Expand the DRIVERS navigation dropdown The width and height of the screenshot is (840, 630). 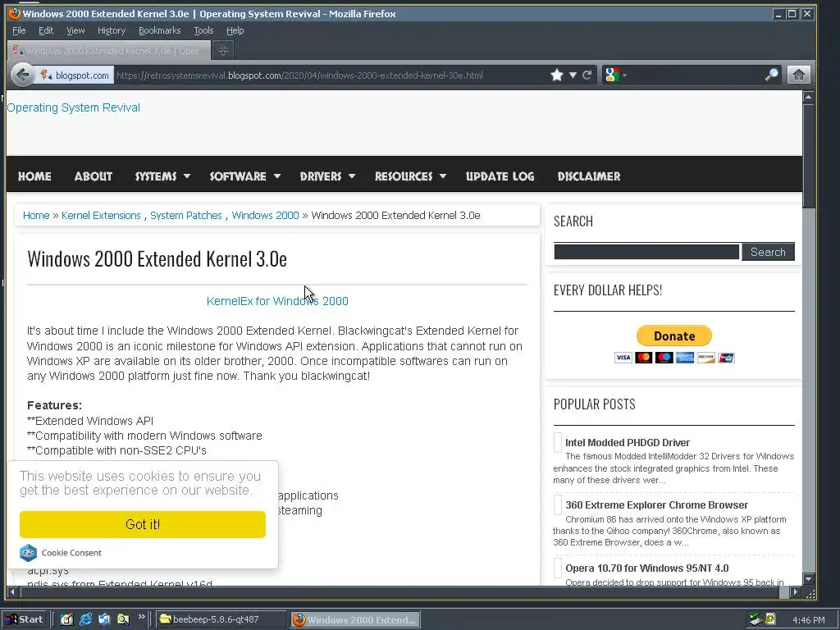pos(327,176)
